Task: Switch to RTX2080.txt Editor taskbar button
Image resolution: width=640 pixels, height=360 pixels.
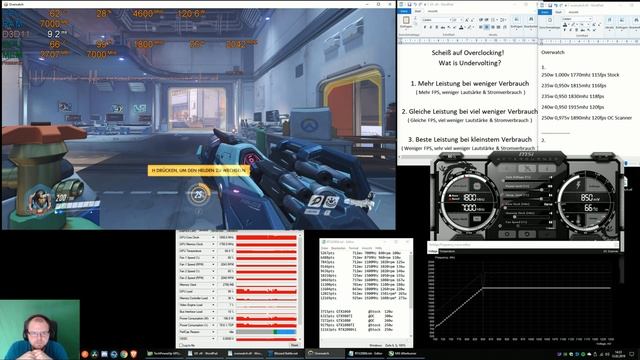Action: (365, 353)
